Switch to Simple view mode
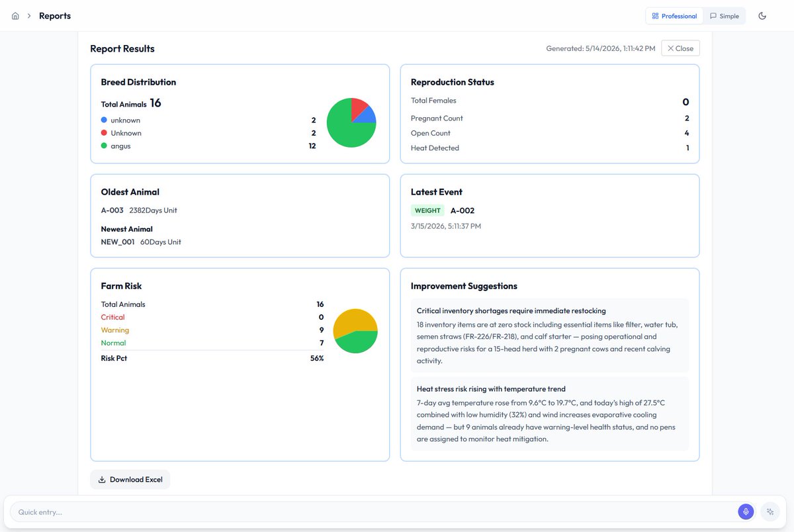 pos(724,16)
